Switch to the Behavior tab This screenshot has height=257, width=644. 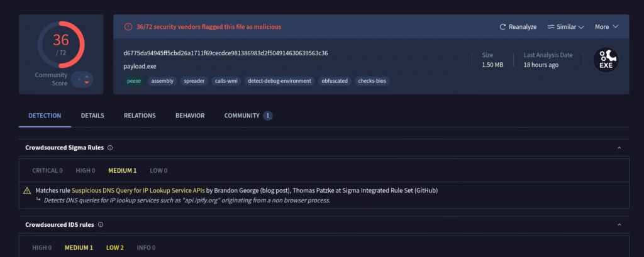click(189, 116)
